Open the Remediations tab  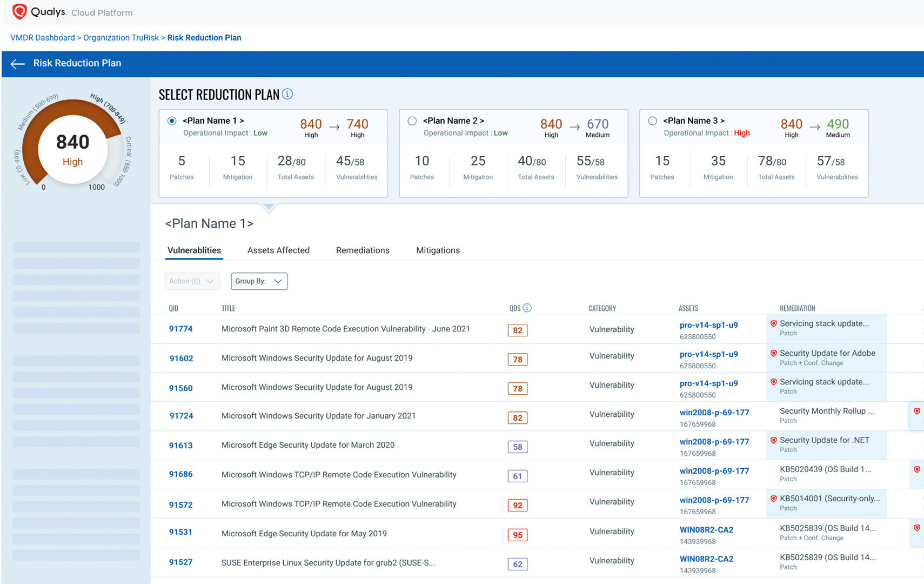(x=363, y=250)
